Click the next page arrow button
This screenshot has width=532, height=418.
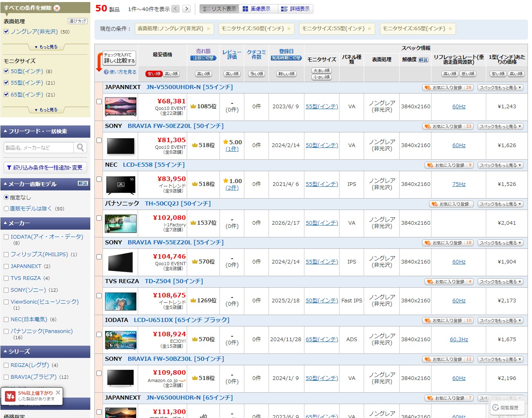coord(186,9)
